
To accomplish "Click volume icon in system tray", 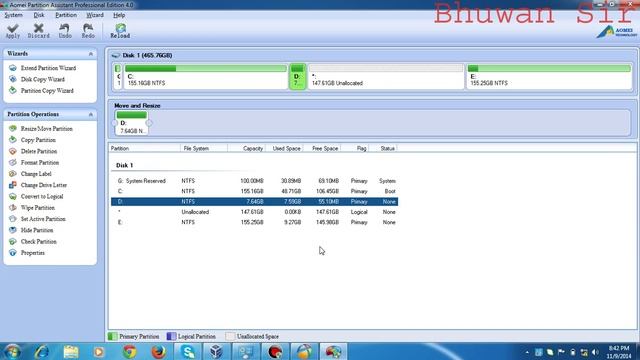I will [595, 352].
